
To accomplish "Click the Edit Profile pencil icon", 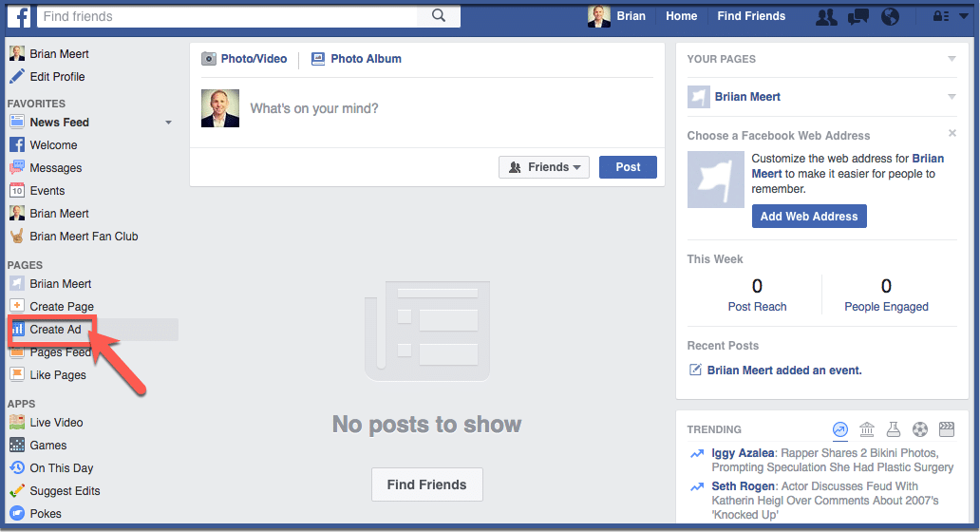I will pos(17,76).
